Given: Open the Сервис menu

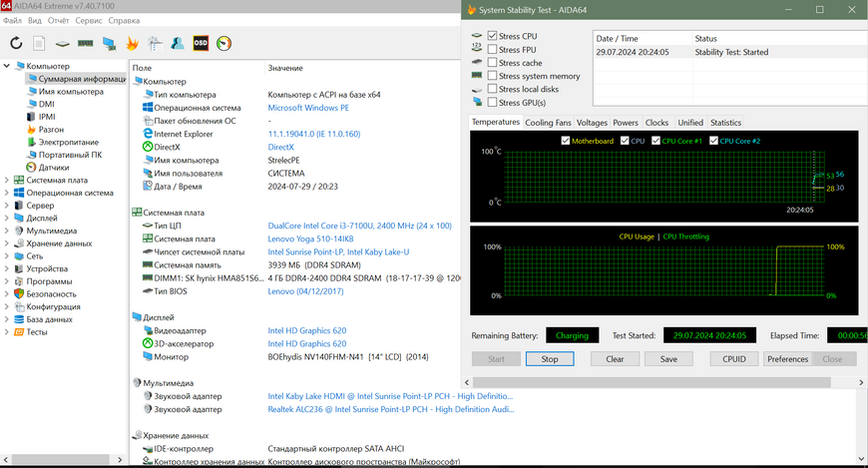Looking at the screenshot, I should pyautogui.click(x=89, y=21).
